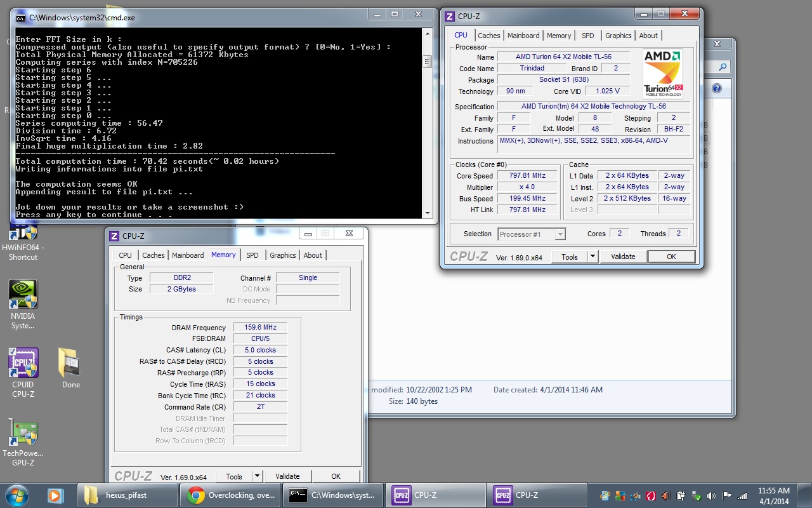Click the DRAM Frequency value 159.6 MHz

(x=260, y=328)
